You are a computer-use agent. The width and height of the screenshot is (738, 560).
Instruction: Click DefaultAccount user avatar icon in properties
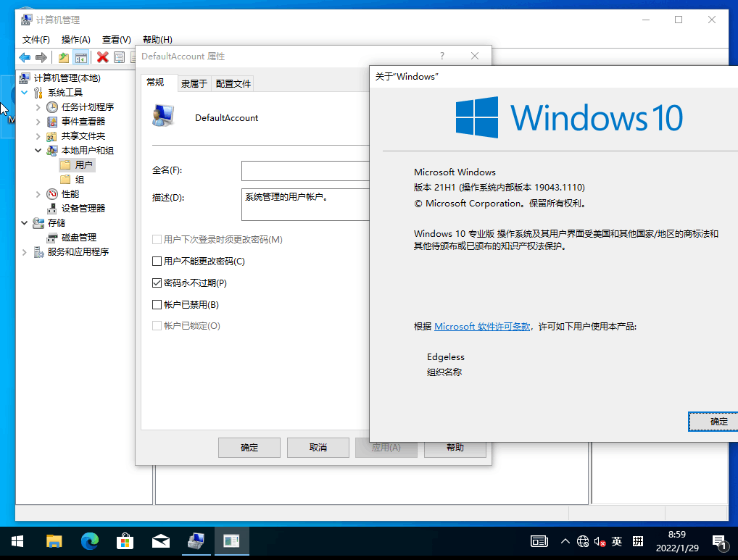(x=163, y=116)
